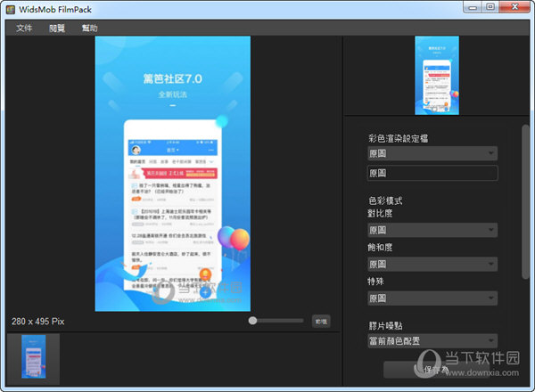Open the 文件 menu
535x392 pixels.
(x=24, y=28)
